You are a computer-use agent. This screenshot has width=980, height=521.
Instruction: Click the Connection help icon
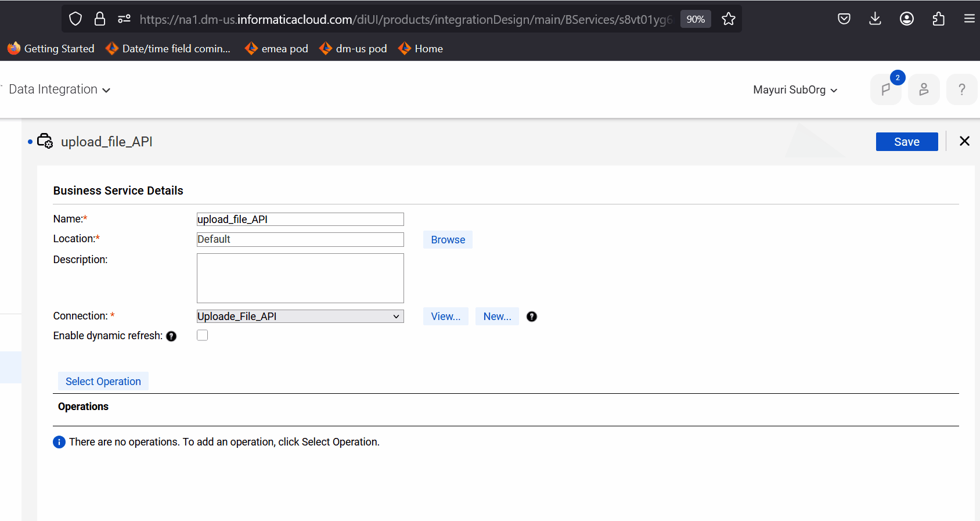click(x=532, y=317)
